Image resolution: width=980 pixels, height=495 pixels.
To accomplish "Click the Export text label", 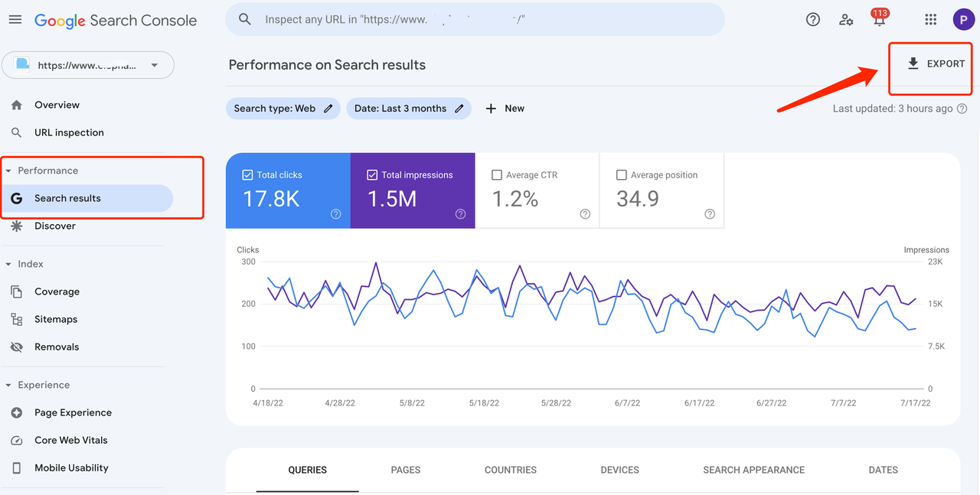I will pos(946,64).
